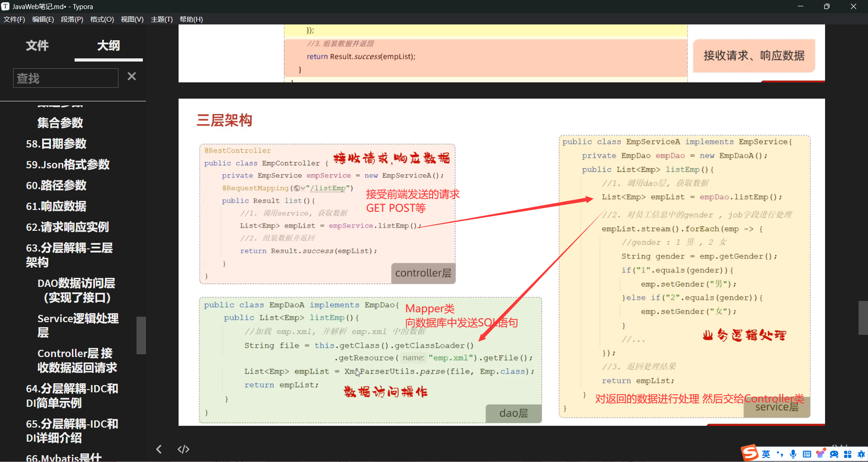Click the outline panel scrollbar thumb
The image size is (868, 462).
[x=142, y=335]
